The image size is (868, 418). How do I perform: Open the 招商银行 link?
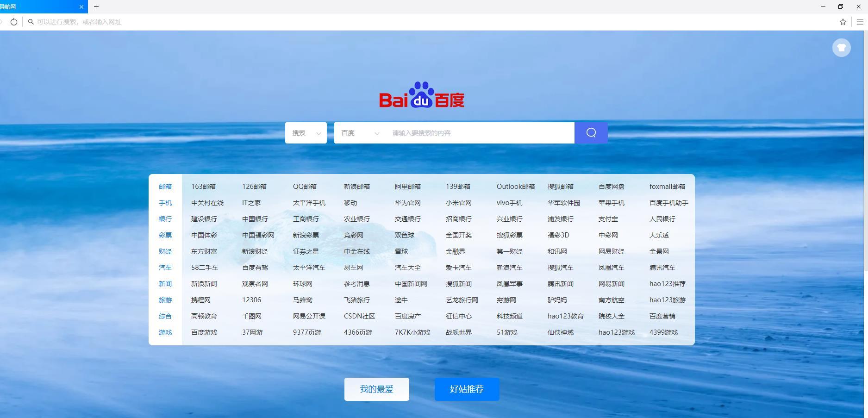point(459,219)
